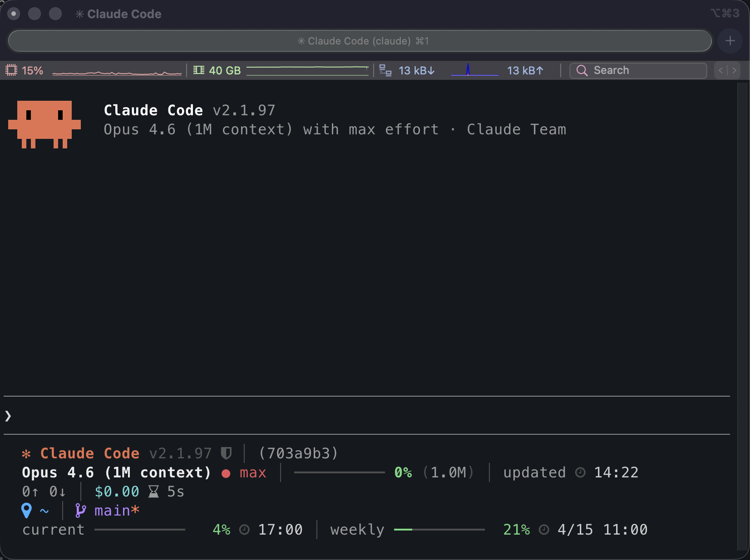This screenshot has height=560, width=750.
Task: Click the prompt chevron input line
Action: (367, 416)
